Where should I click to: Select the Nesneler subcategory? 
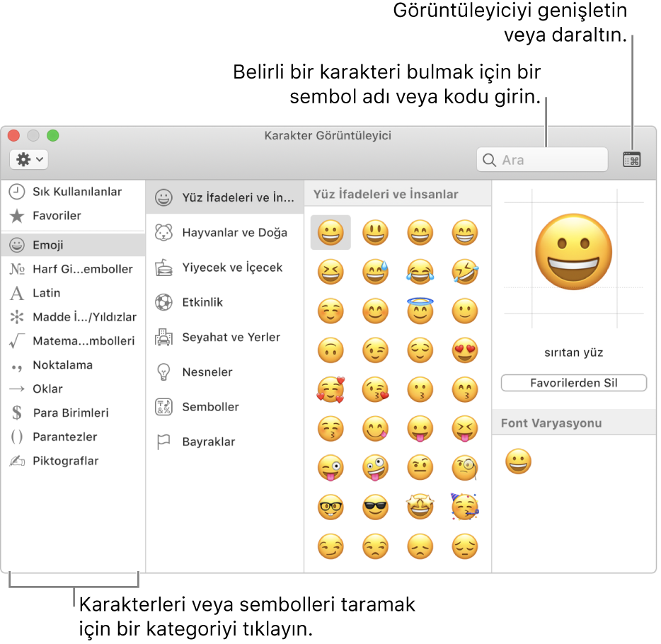point(224,372)
